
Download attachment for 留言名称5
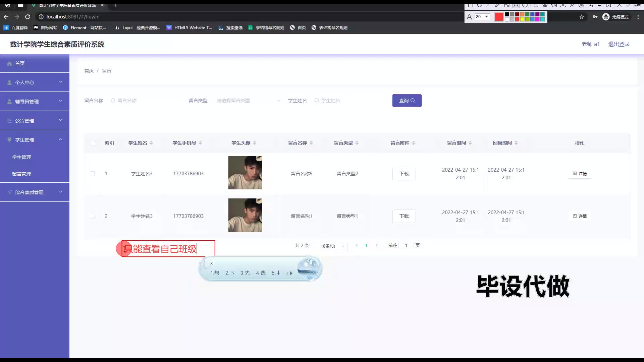tap(404, 174)
